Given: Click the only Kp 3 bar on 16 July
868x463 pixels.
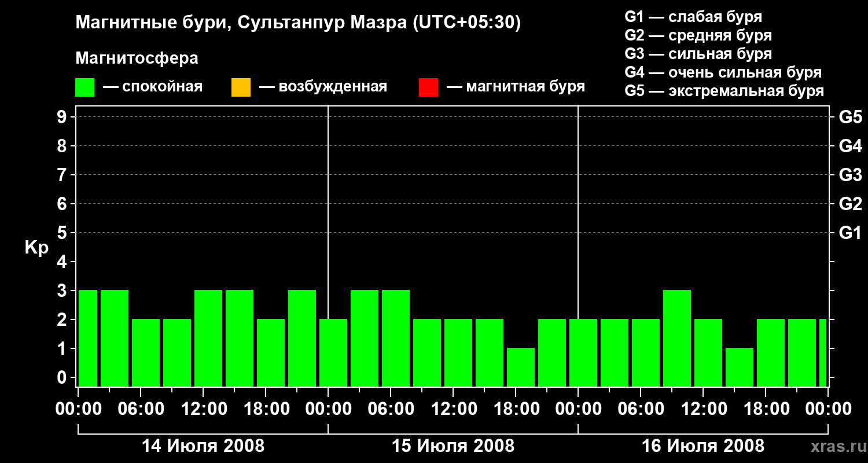Looking at the screenshot, I should [x=677, y=338].
